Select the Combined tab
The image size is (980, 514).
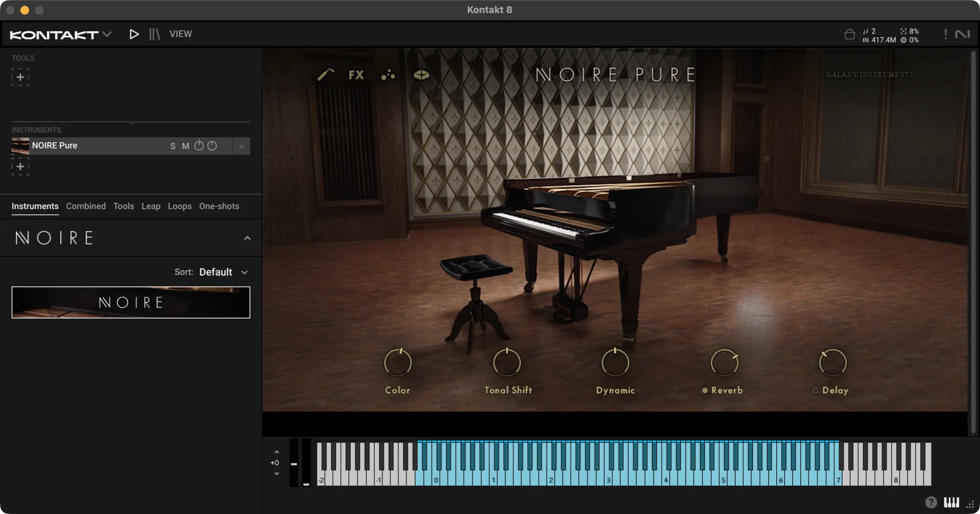point(86,206)
